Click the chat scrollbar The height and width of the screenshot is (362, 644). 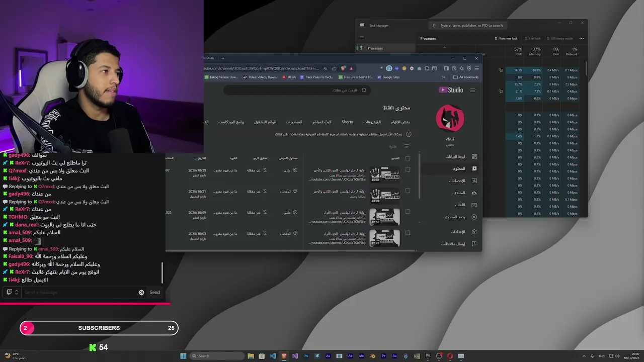162,273
